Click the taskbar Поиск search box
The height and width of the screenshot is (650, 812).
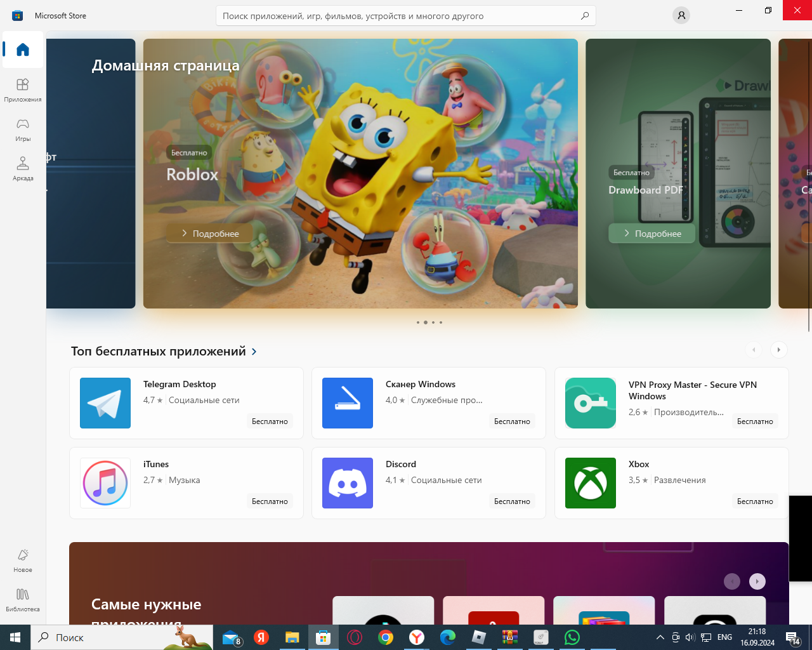pos(122,637)
